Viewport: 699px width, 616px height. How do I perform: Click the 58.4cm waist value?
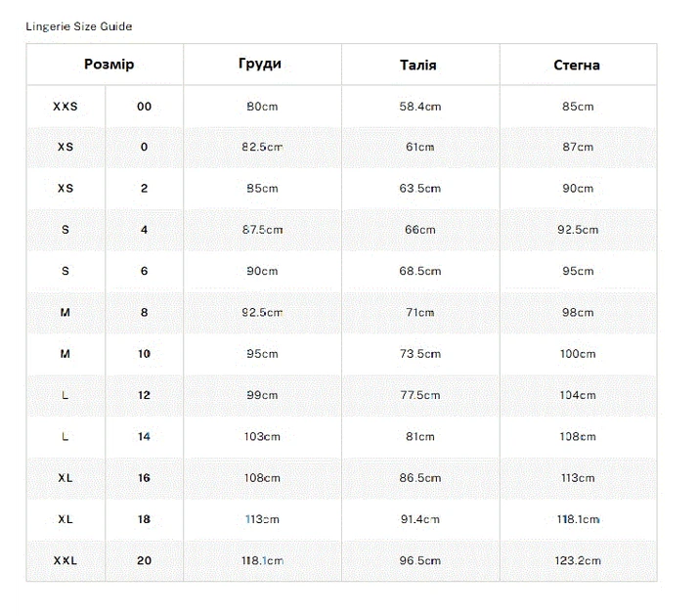pyautogui.click(x=420, y=107)
